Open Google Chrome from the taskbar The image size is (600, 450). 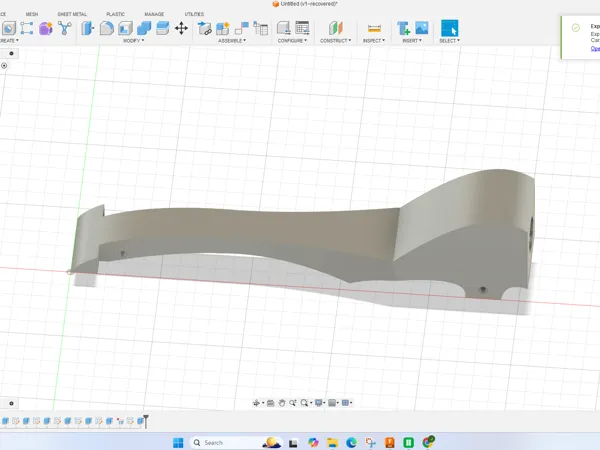tap(428, 442)
